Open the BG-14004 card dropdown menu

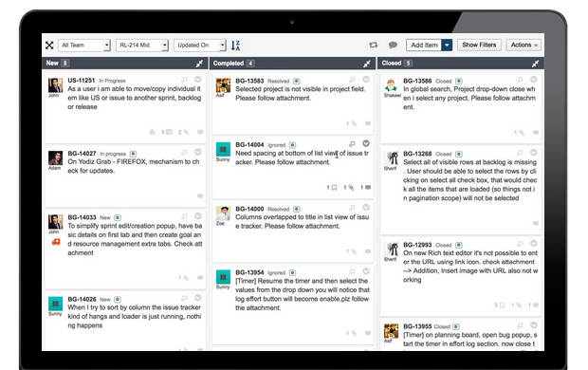click(x=366, y=143)
